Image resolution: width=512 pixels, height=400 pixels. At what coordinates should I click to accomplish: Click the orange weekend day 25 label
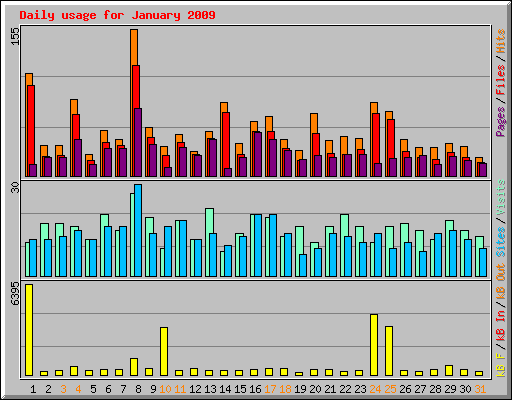click(x=390, y=389)
